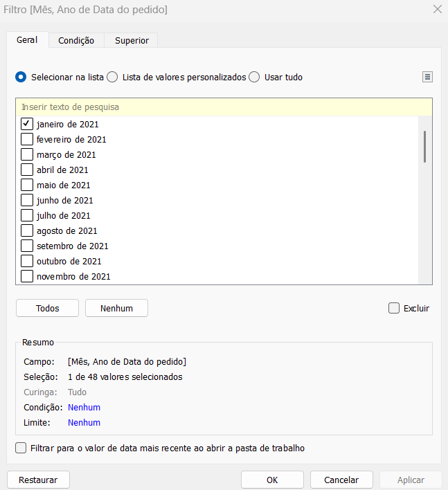Select the Geral tab
Viewport: 448px width, 490px height.
27,40
